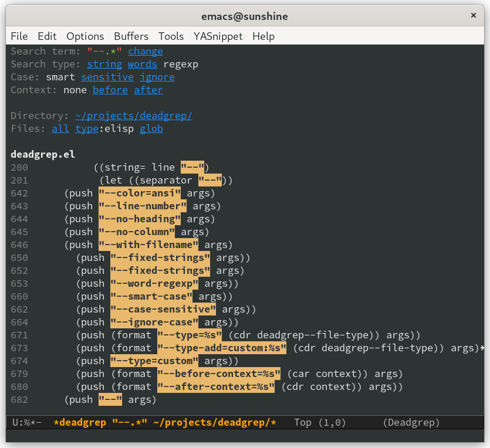Click the "--fixed-strings" match on line 650
The image size is (490, 448).
(160, 257)
